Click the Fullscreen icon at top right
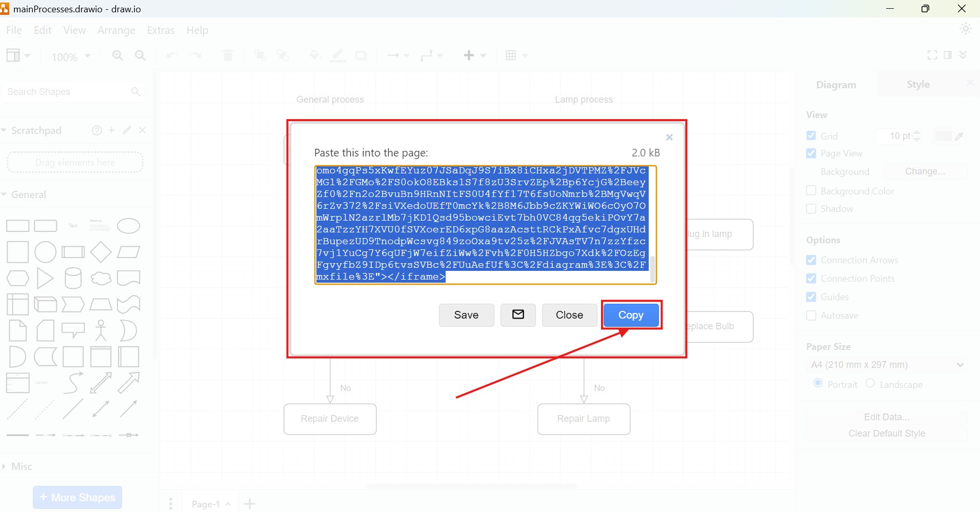 932,55
